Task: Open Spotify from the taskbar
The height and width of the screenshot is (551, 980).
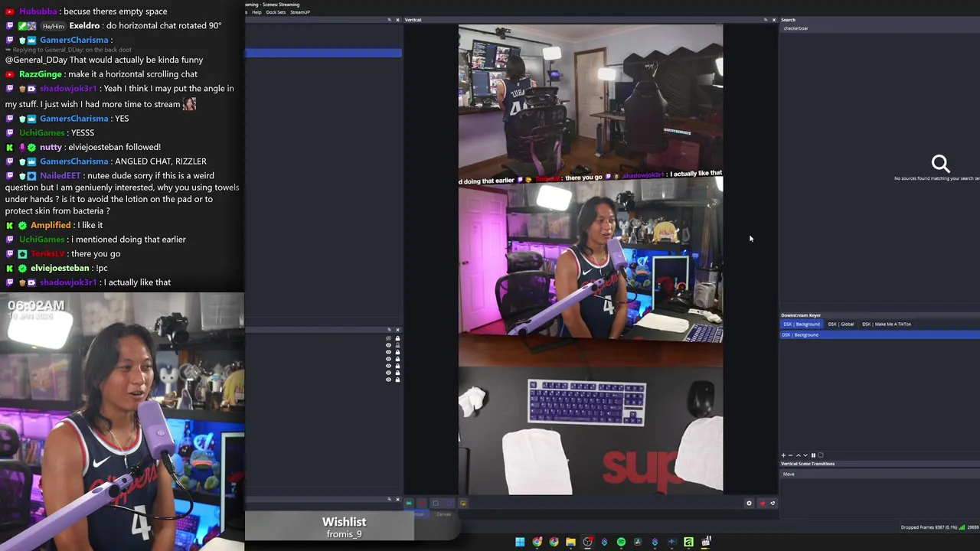Action: pos(621,542)
